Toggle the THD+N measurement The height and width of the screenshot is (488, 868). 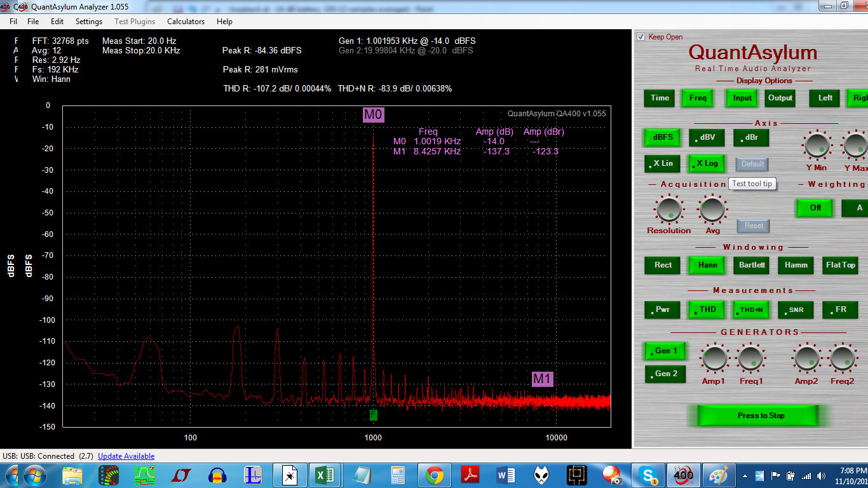[x=752, y=309]
